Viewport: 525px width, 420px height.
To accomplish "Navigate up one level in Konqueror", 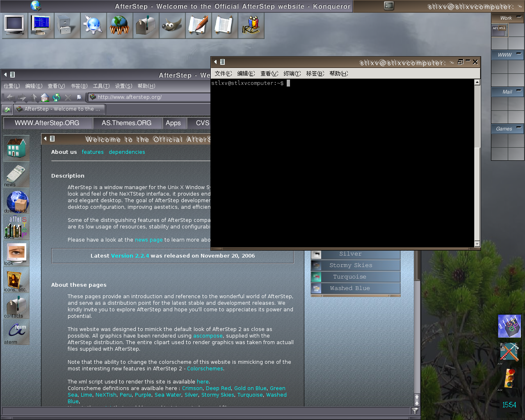I will tap(34, 97).
